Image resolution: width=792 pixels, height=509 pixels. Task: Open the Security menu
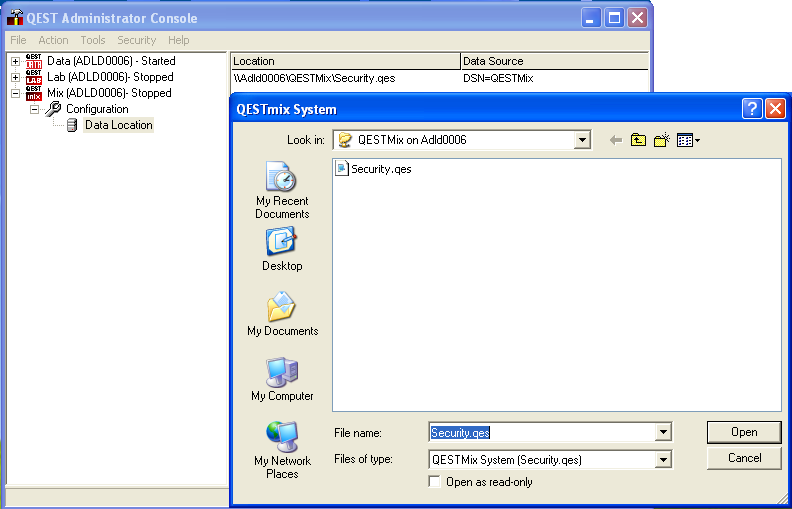click(136, 40)
